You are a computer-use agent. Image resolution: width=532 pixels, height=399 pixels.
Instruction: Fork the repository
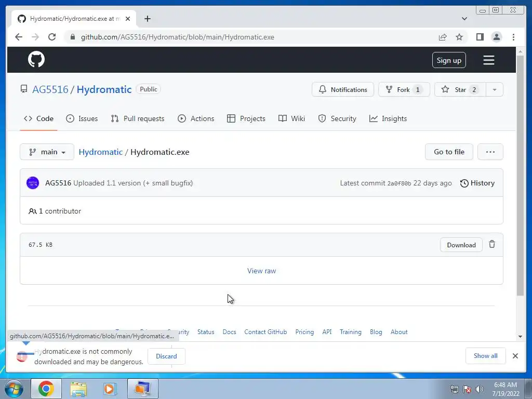[404, 89]
